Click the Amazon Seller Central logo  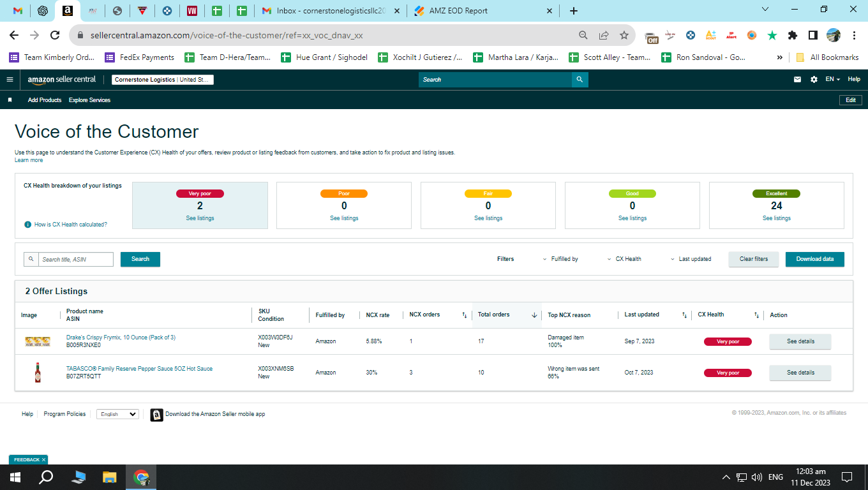tap(61, 80)
